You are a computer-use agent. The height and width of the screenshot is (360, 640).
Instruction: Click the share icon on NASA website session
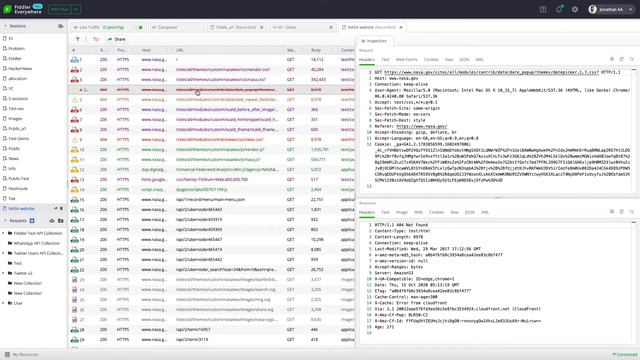pyautogui.click(x=56, y=209)
